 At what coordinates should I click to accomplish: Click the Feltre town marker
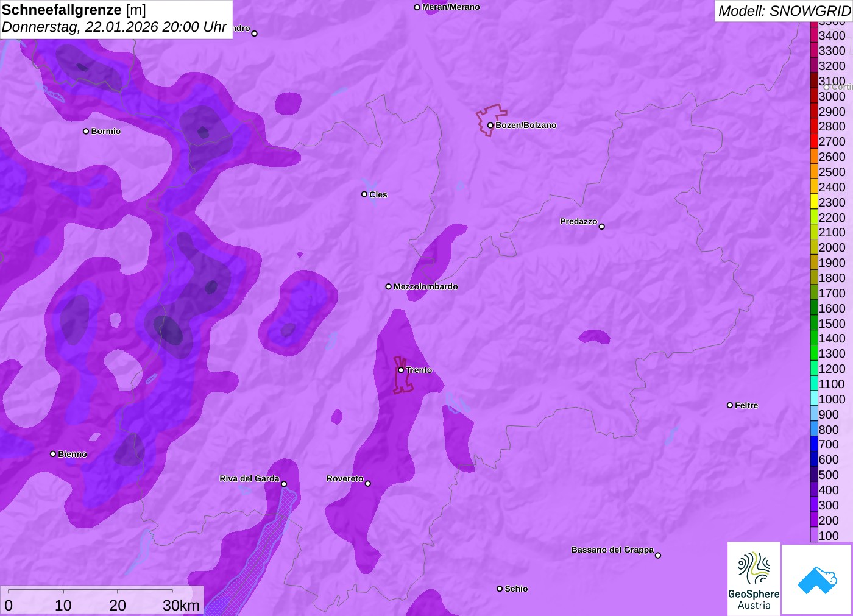[x=730, y=405]
